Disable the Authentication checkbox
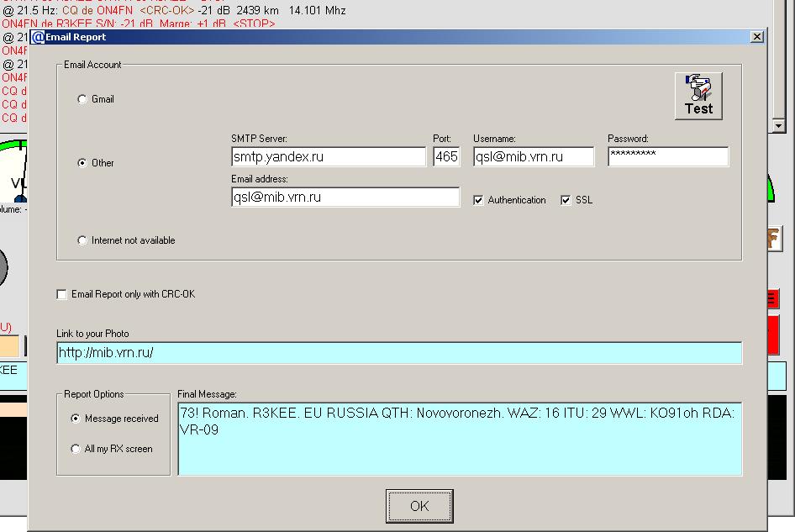Viewport: 795px width, 532px height. (x=479, y=200)
